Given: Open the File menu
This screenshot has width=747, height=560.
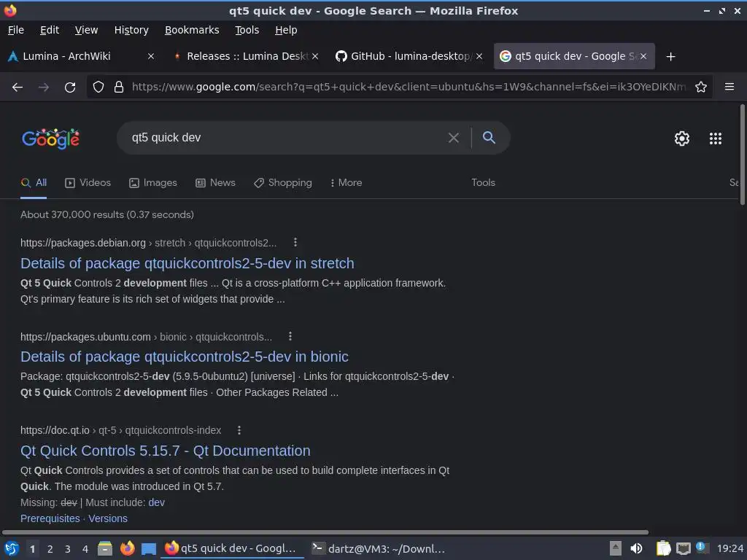Looking at the screenshot, I should 16,30.
